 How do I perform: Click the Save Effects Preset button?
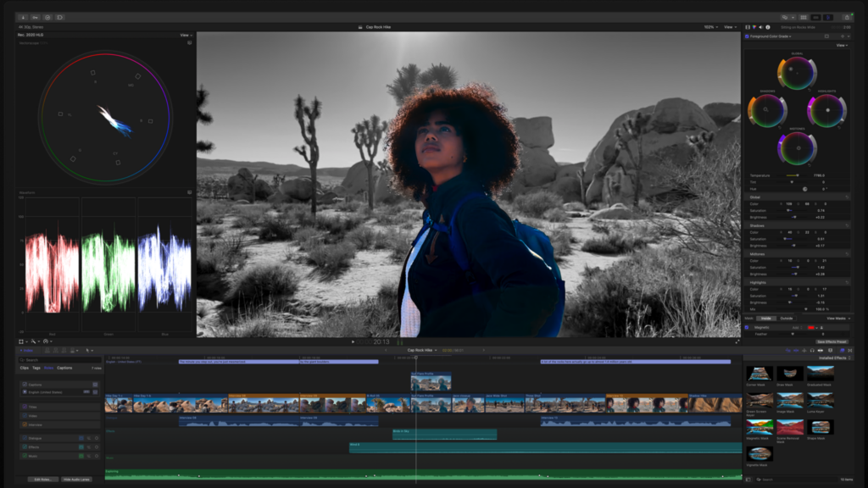coord(832,342)
